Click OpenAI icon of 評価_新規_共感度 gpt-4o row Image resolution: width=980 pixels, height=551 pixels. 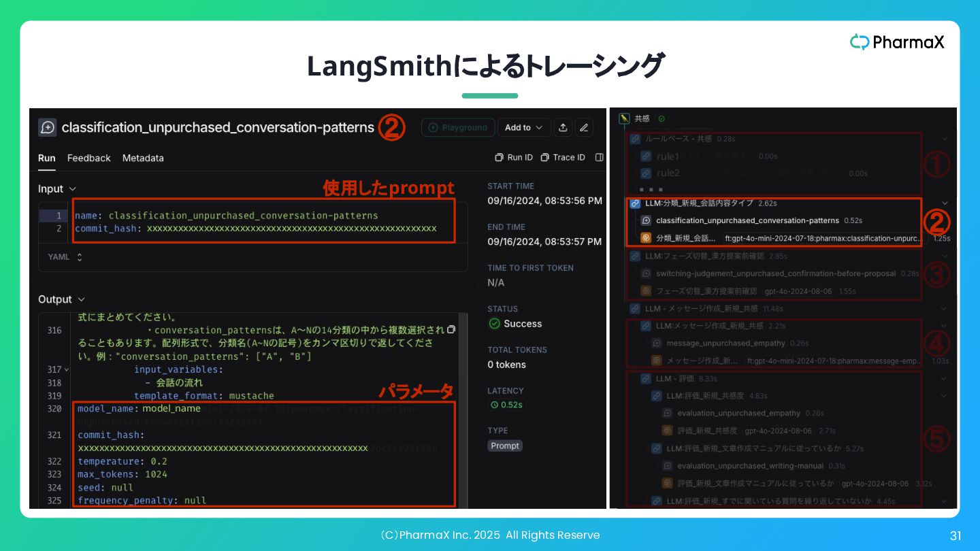(668, 431)
